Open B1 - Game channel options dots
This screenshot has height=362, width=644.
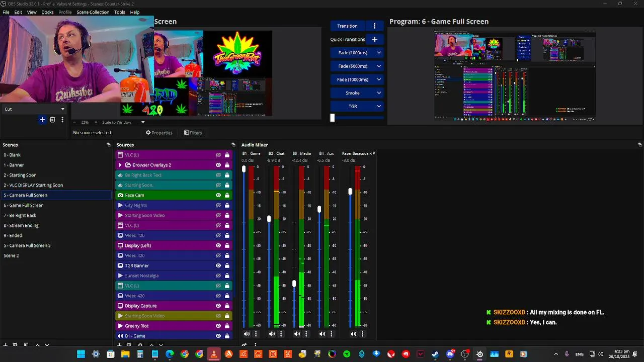click(x=256, y=334)
